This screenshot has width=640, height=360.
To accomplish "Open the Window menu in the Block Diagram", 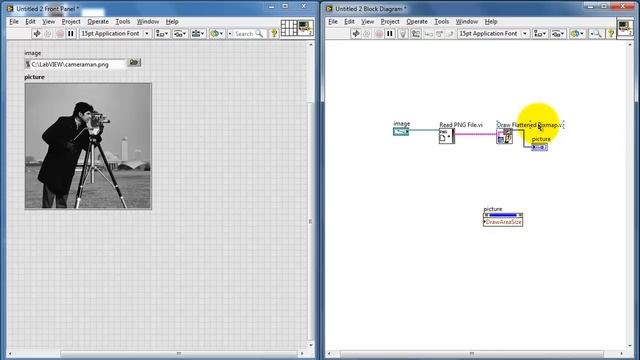I will [x=467, y=21].
